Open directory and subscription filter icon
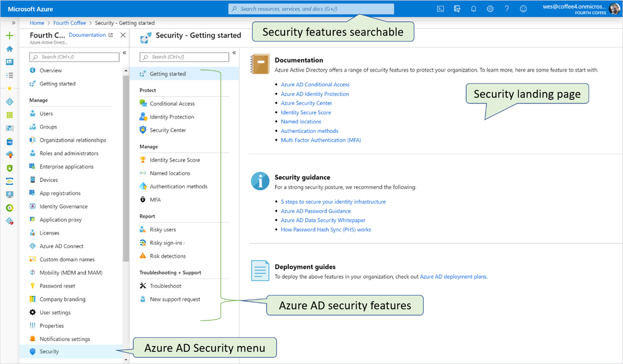Image resolution: width=623 pixels, height=364 pixels. (457, 9)
